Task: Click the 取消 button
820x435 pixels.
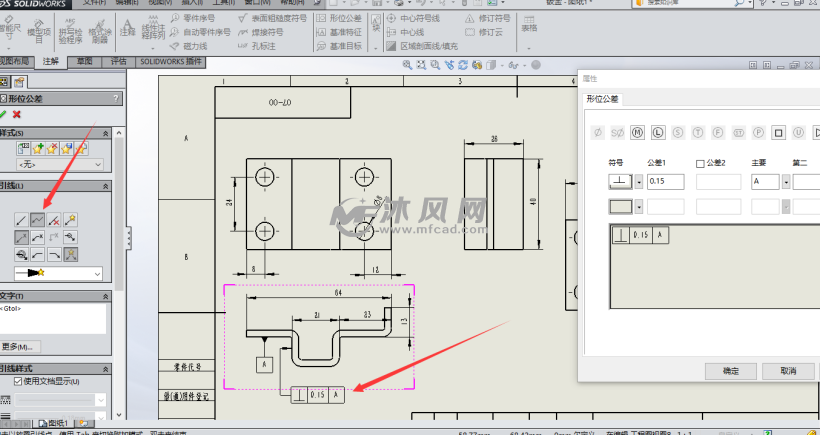Action: click(788, 371)
